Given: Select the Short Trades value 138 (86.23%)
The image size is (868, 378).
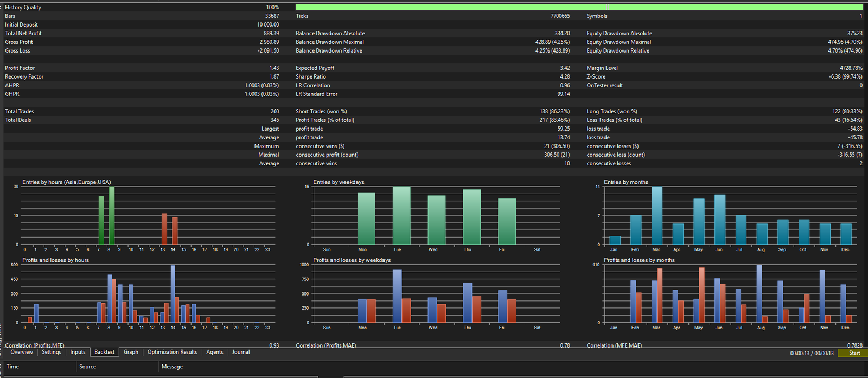Looking at the screenshot, I should tap(554, 111).
